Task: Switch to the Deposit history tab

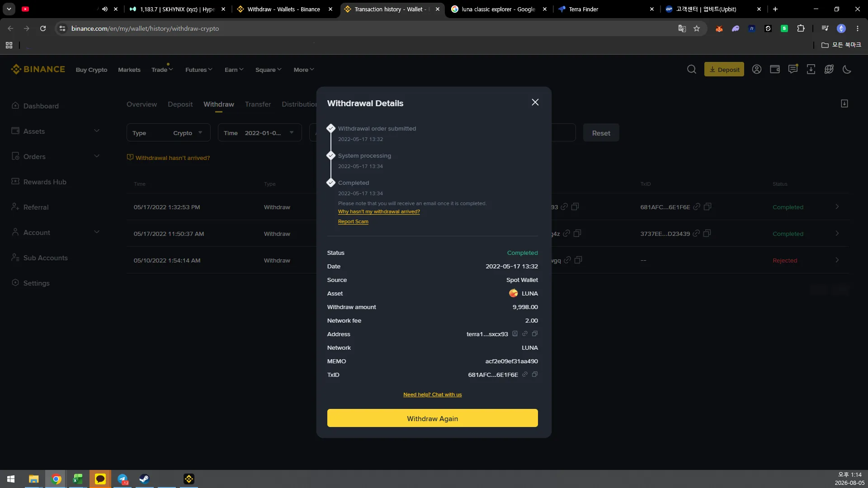Action: 180,104
